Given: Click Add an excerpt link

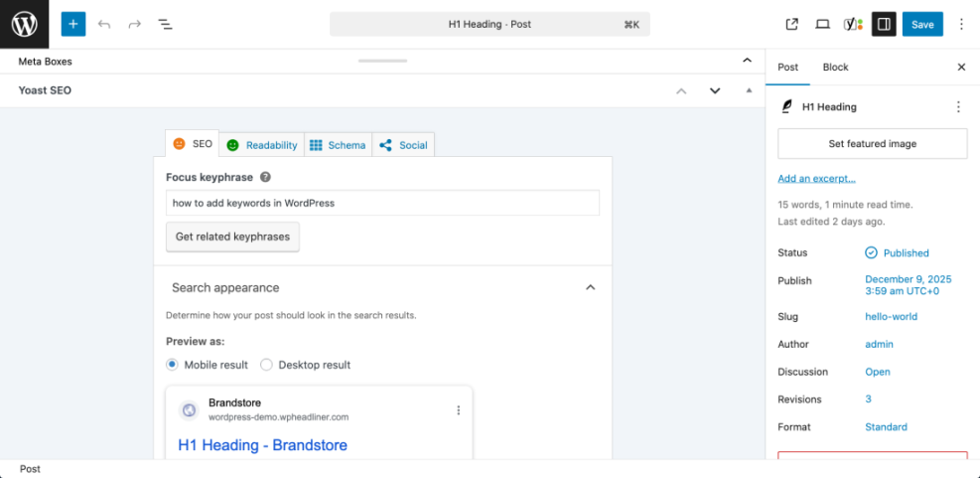Looking at the screenshot, I should 816,178.
